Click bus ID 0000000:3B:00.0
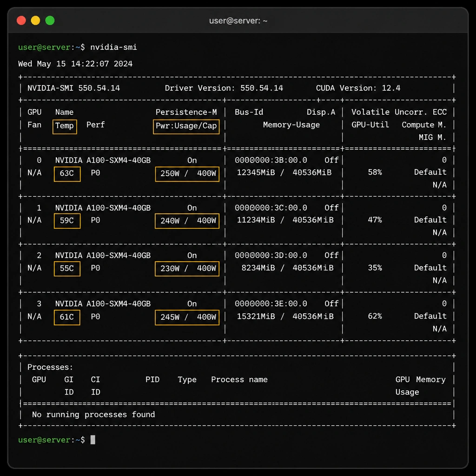This screenshot has height=476, width=476. click(x=271, y=160)
